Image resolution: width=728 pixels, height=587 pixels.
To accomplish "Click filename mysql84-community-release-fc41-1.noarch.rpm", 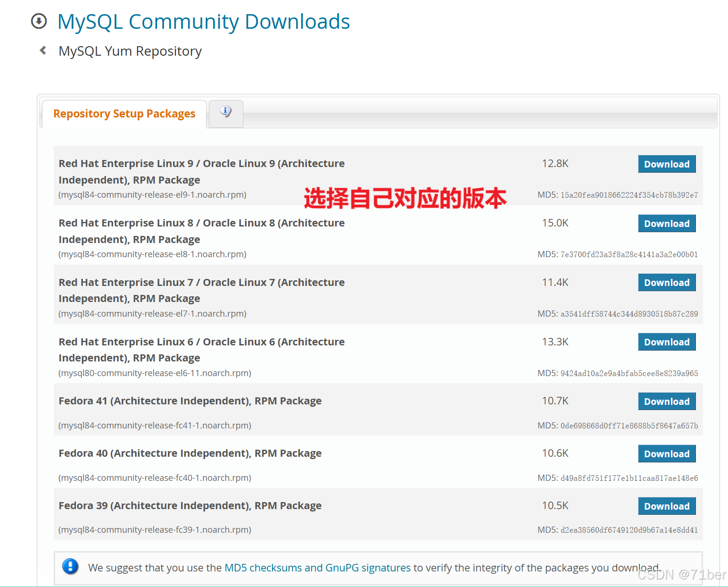I will click(155, 426).
